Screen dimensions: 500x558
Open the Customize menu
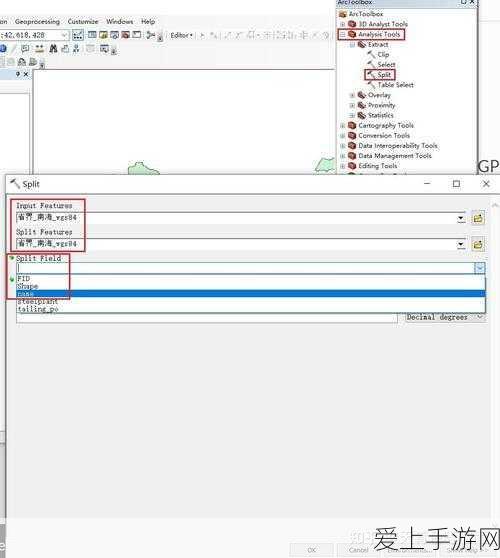coord(83,21)
